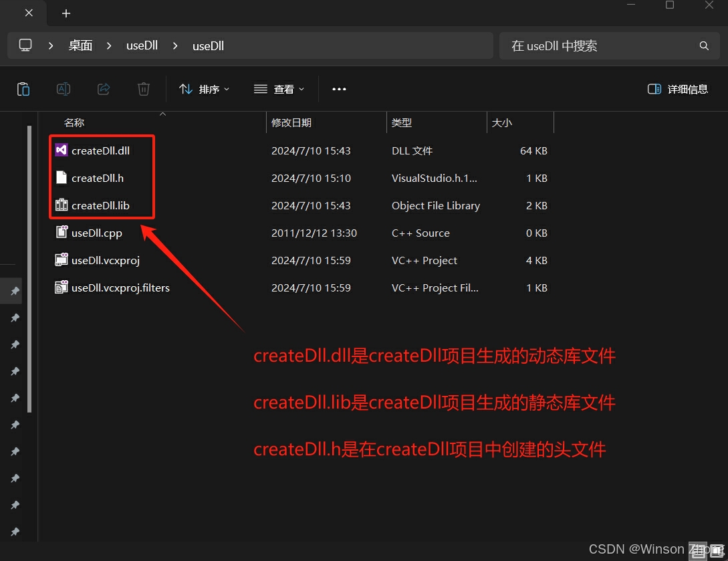This screenshot has width=728, height=561.
Task: Click the This PC monitor icon in address bar
Action: (x=25, y=45)
